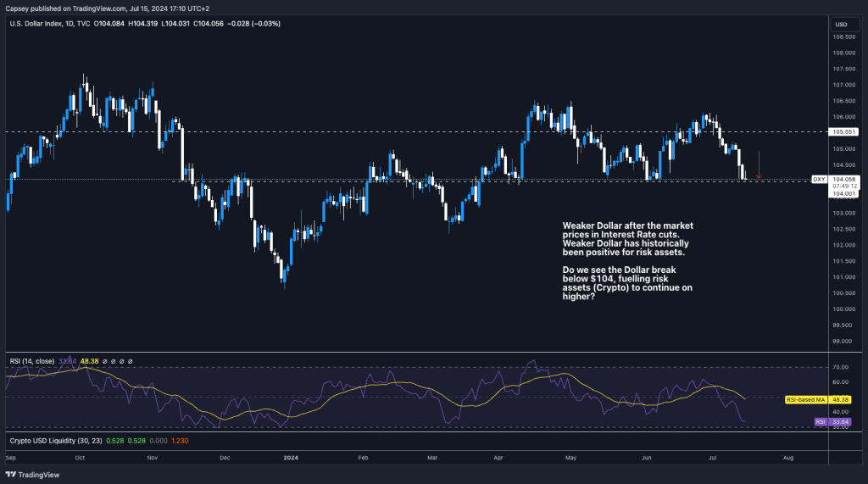
Task: Select the 'Weaker Dollar after the market' text annotation
Action: pos(628,239)
